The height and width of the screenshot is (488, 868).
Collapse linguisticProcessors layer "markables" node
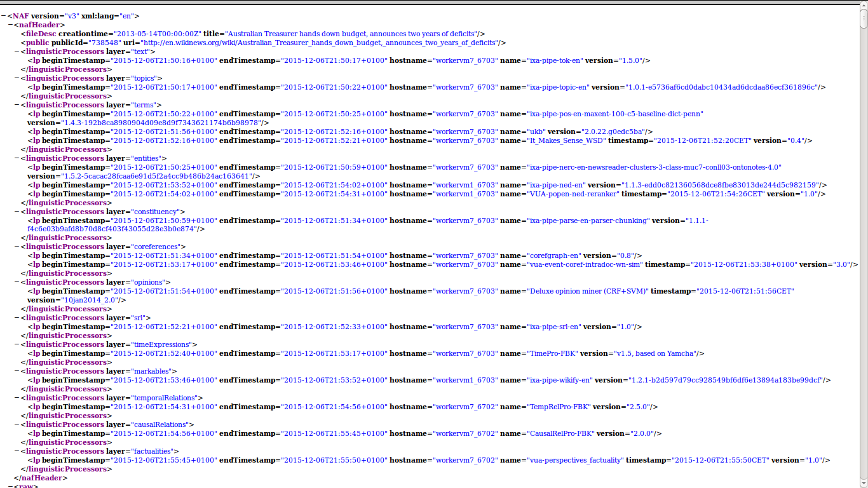(17, 371)
